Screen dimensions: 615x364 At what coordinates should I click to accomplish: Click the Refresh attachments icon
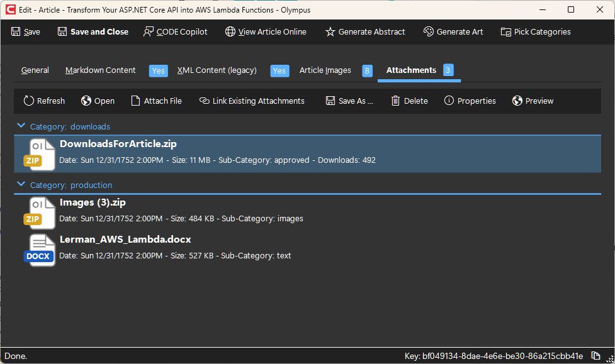point(28,101)
